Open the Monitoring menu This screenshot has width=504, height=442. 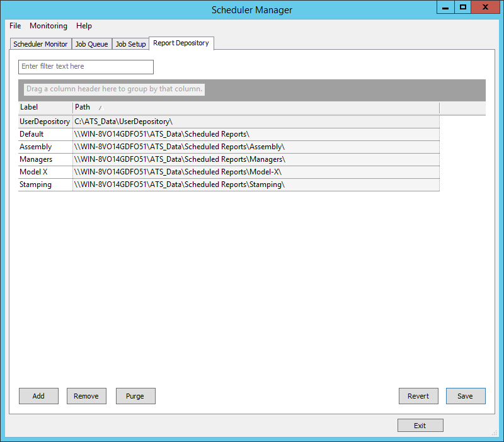pyautogui.click(x=49, y=26)
